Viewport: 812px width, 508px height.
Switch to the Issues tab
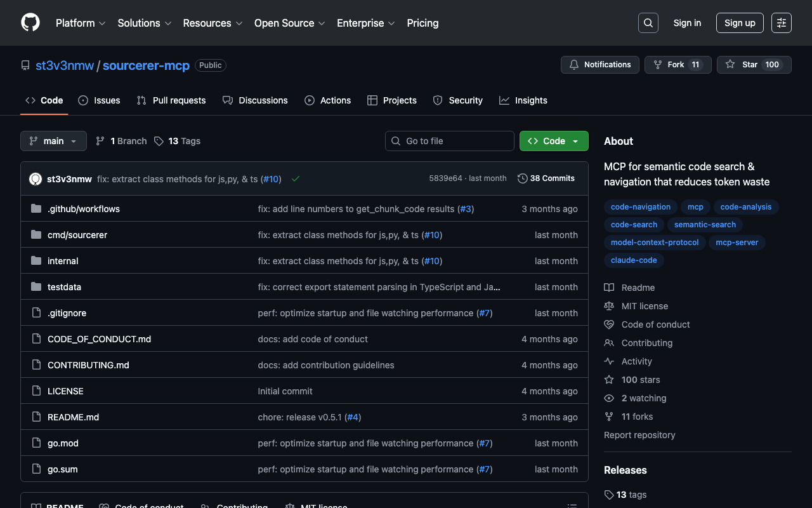pos(99,100)
